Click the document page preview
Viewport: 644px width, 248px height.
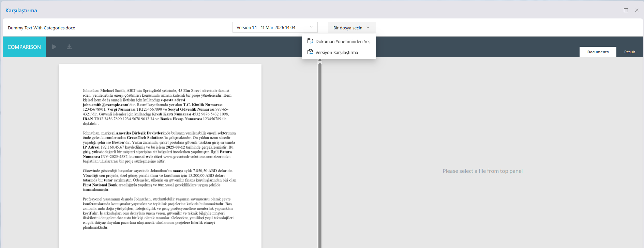click(x=160, y=156)
